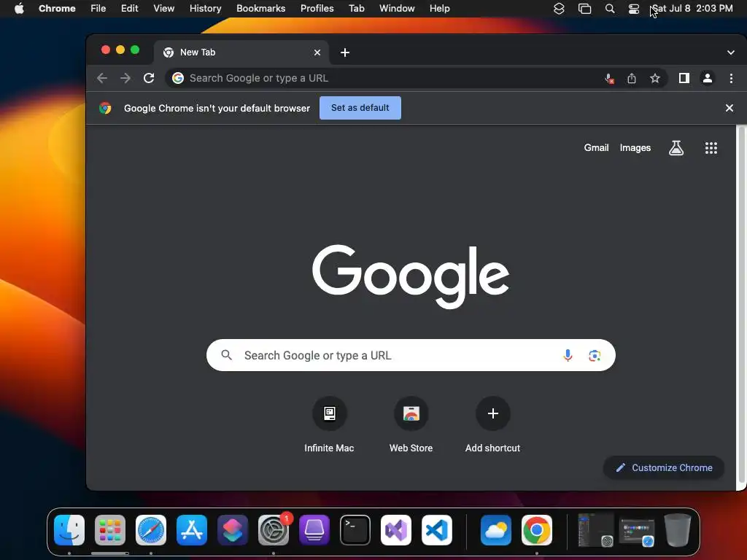The height and width of the screenshot is (560, 747).
Task: Reload the current page
Action: 149,78
